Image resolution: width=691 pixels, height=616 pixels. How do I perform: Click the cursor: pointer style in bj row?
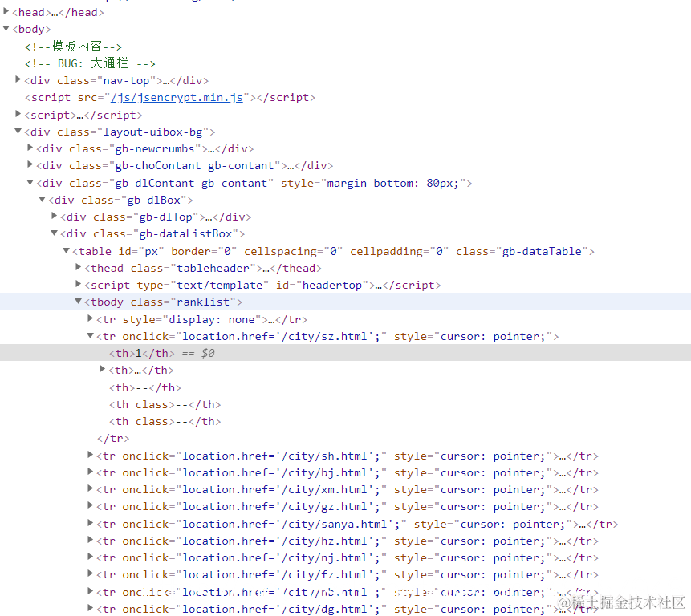pos(493,473)
